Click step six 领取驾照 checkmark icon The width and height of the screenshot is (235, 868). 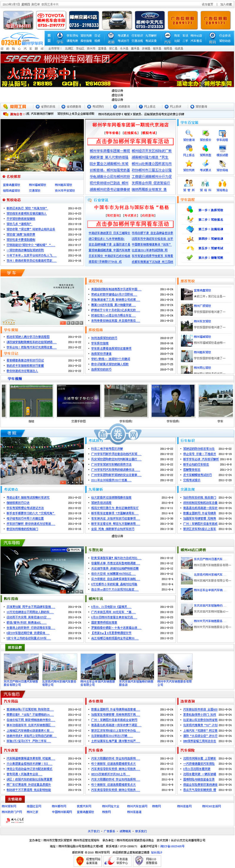pos(190,257)
